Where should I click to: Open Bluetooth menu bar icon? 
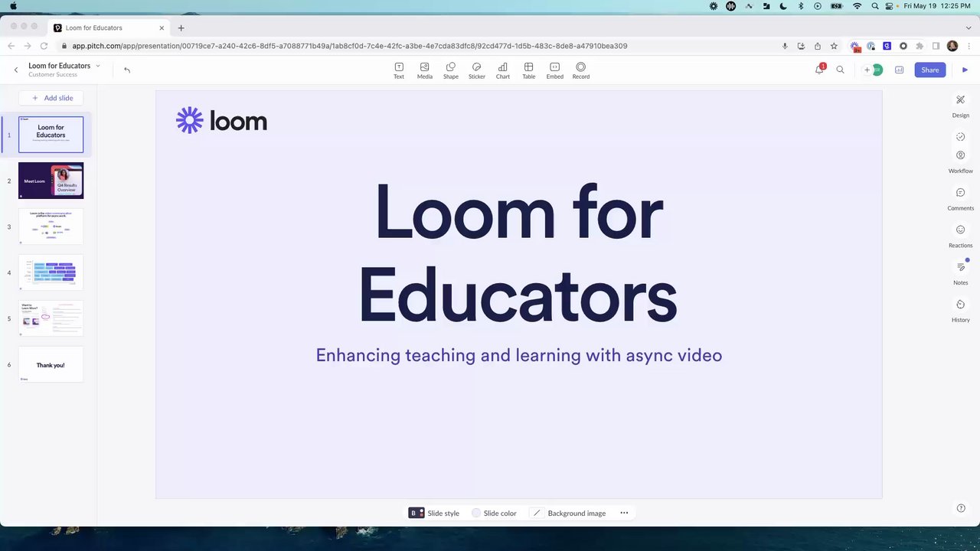pos(801,6)
